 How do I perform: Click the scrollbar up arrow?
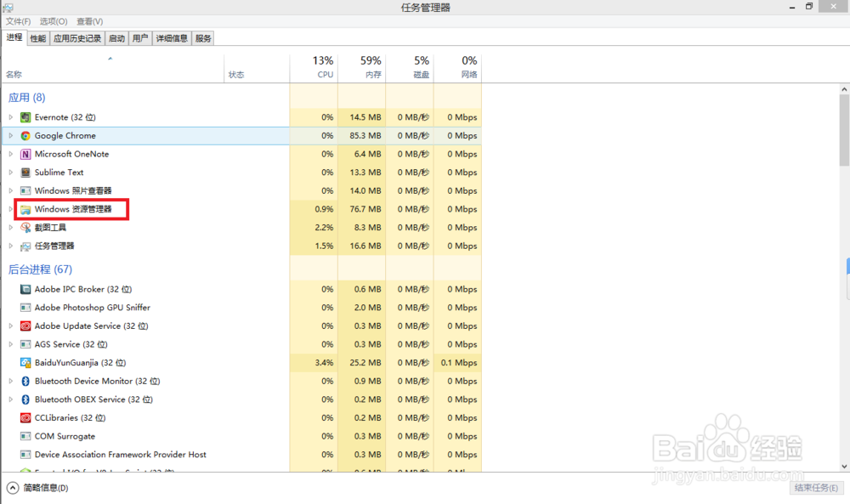coord(844,89)
